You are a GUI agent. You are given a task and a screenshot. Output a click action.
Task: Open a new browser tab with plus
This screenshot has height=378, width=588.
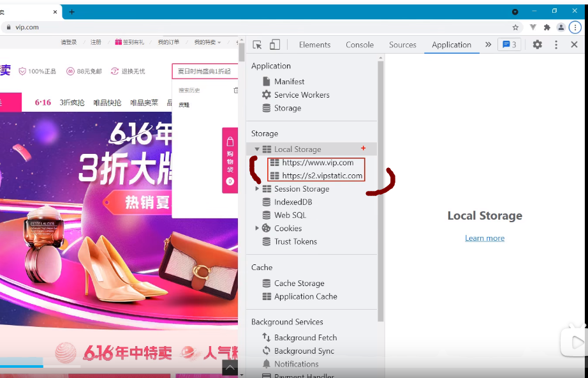pyautogui.click(x=71, y=11)
